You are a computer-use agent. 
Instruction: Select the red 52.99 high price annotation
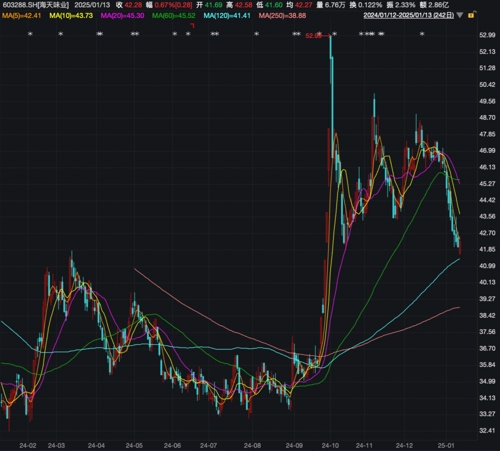coord(314,36)
